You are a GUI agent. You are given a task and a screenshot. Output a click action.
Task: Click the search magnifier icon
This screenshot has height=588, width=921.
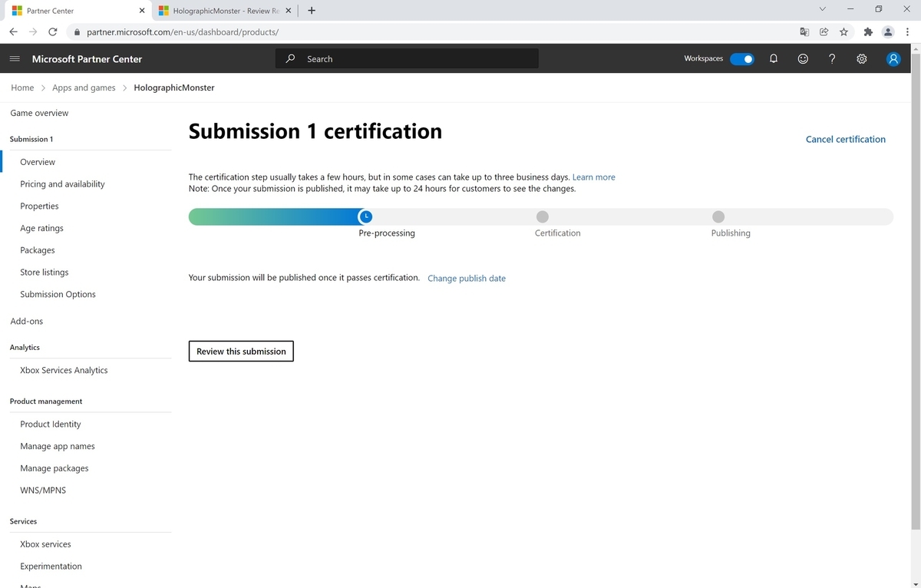[290, 59]
